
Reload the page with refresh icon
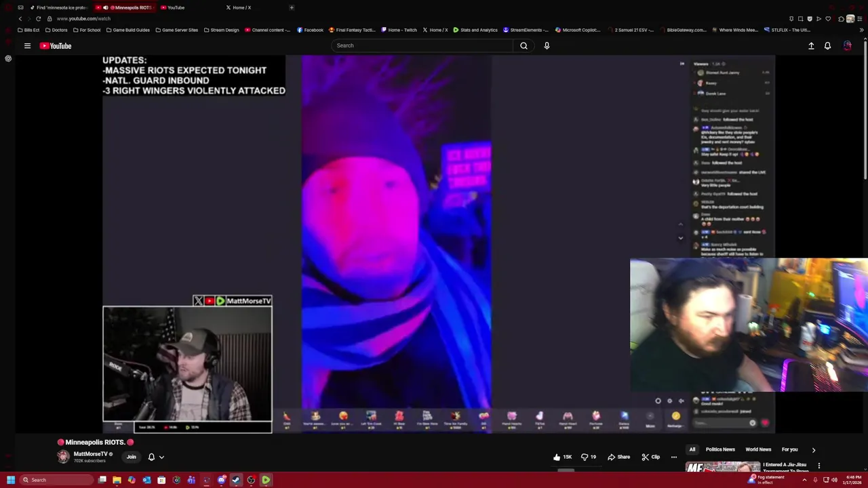(38, 18)
